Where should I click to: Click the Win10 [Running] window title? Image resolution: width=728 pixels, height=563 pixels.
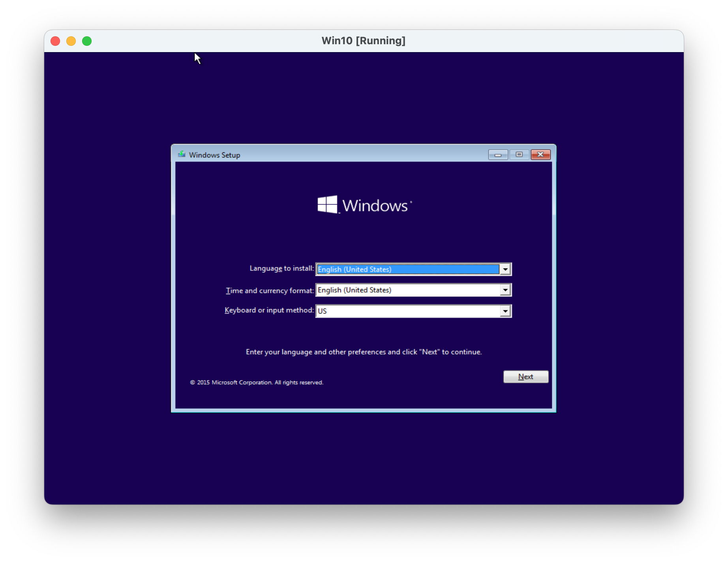click(x=363, y=41)
